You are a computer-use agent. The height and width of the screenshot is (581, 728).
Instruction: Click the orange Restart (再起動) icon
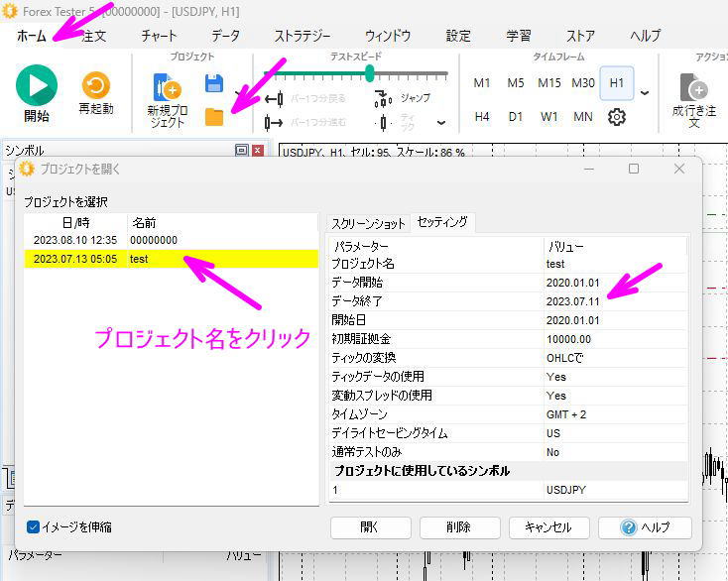[x=95, y=85]
